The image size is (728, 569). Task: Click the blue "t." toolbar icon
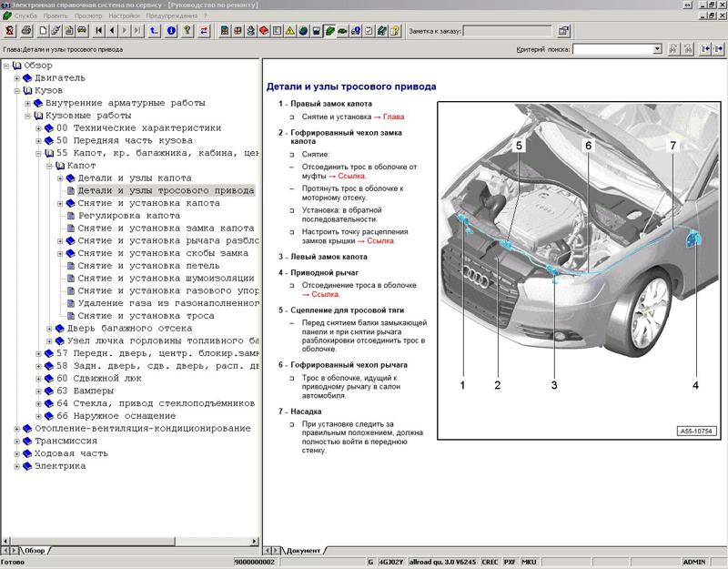pos(154,31)
